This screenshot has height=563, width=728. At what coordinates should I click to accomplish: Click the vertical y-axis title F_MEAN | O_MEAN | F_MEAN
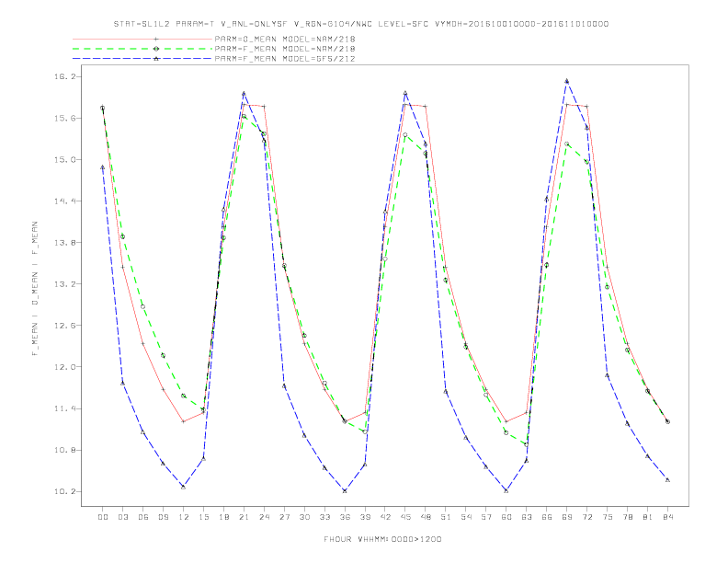click(35, 289)
